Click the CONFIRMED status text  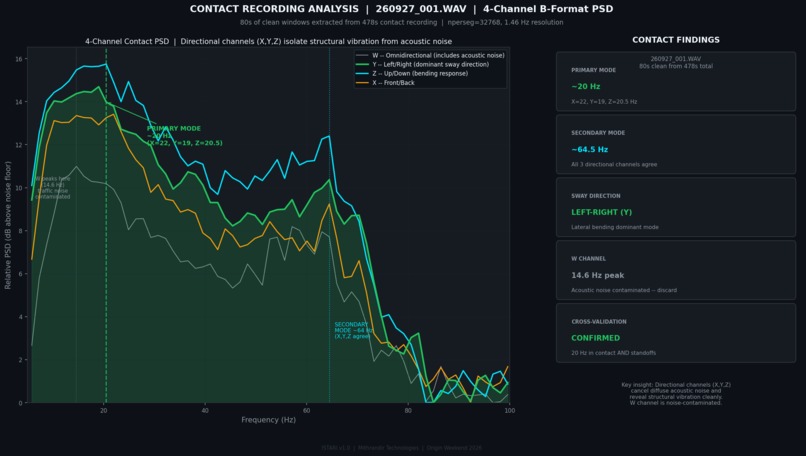pos(595,338)
